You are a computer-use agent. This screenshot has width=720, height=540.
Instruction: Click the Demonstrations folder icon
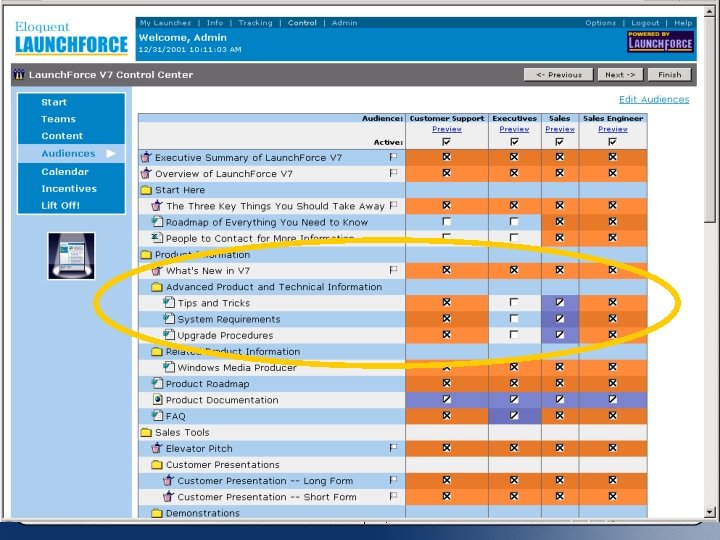click(157, 513)
